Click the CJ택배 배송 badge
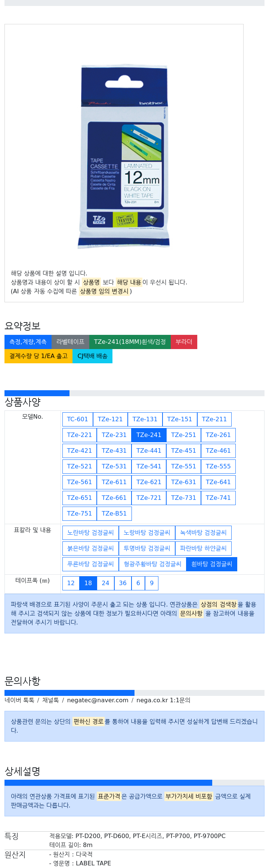The width and height of the screenshot is (269, 868). (x=92, y=356)
